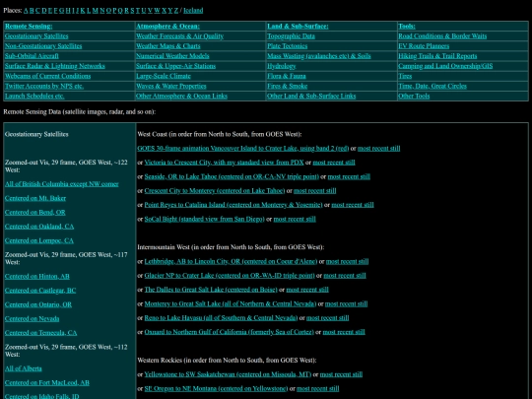Open Plate Tectonics link
Image resolution: width=532 pixels, height=399 pixels.
click(287, 45)
